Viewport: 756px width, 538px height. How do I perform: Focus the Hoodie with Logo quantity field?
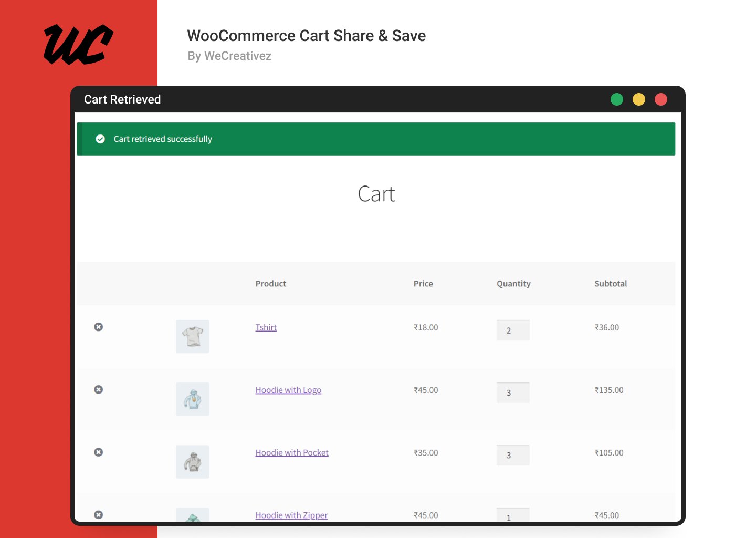coord(513,393)
